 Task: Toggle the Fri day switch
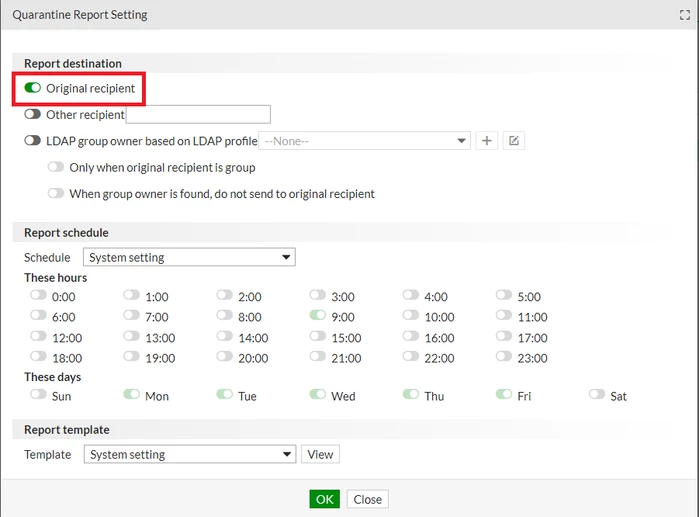(504, 394)
